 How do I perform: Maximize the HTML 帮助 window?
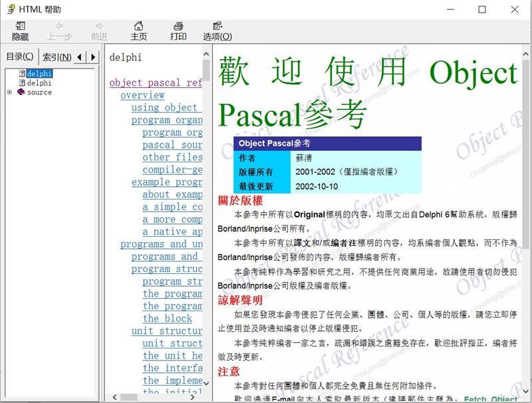482,9
